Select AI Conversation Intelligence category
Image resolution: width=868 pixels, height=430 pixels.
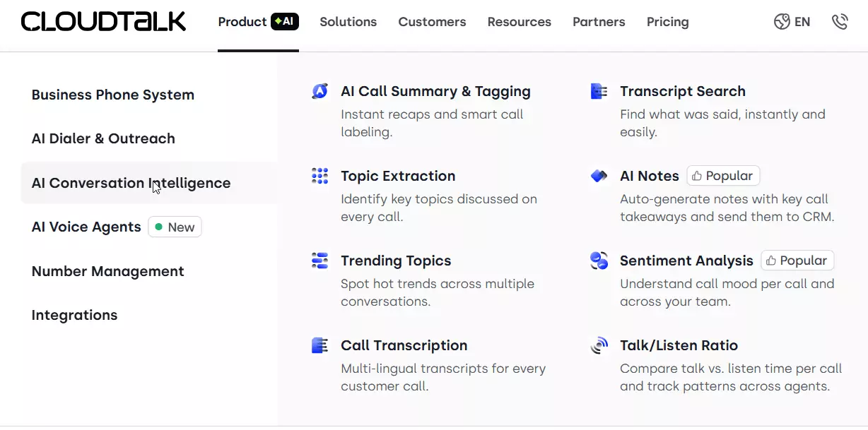pos(148,183)
